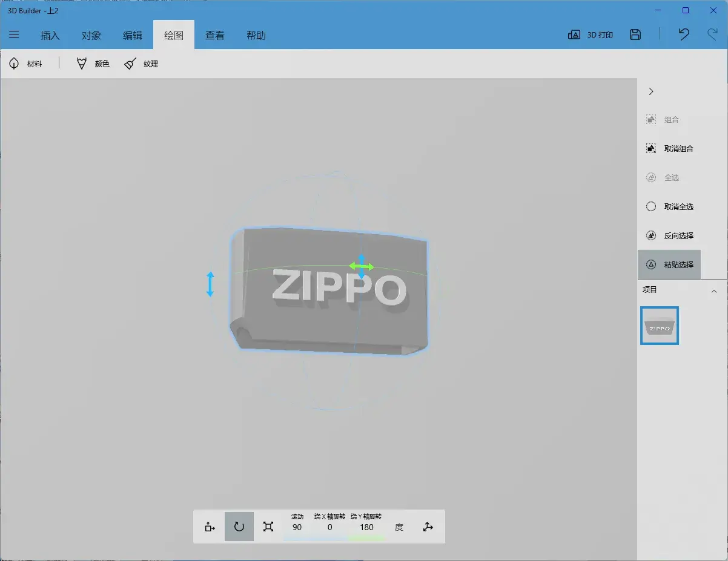Click 取消组合 to ungroup

coord(669,149)
